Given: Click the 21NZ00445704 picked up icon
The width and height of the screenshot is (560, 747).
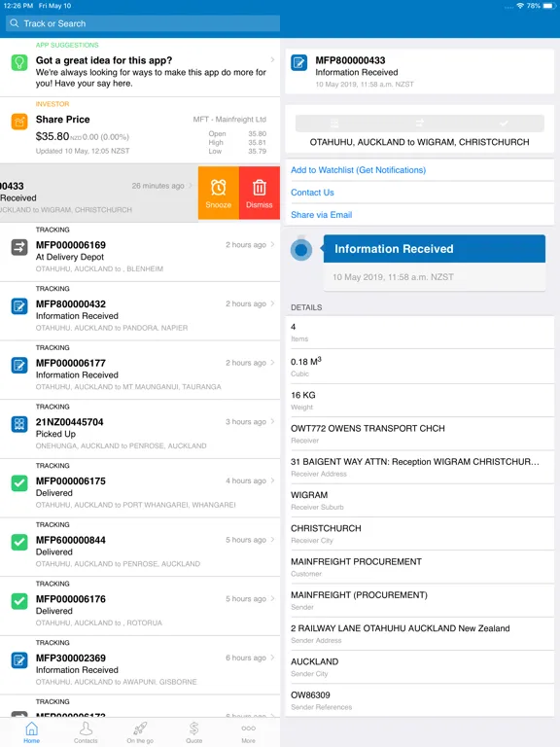Looking at the screenshot, I should pyautogui.click(x=19, y=424).
